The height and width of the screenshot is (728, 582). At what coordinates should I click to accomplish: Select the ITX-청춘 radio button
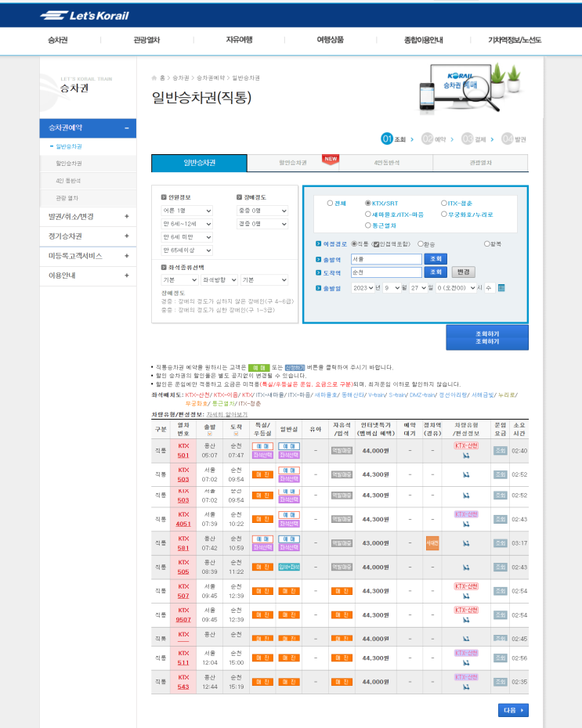click(x=443, y=204)
